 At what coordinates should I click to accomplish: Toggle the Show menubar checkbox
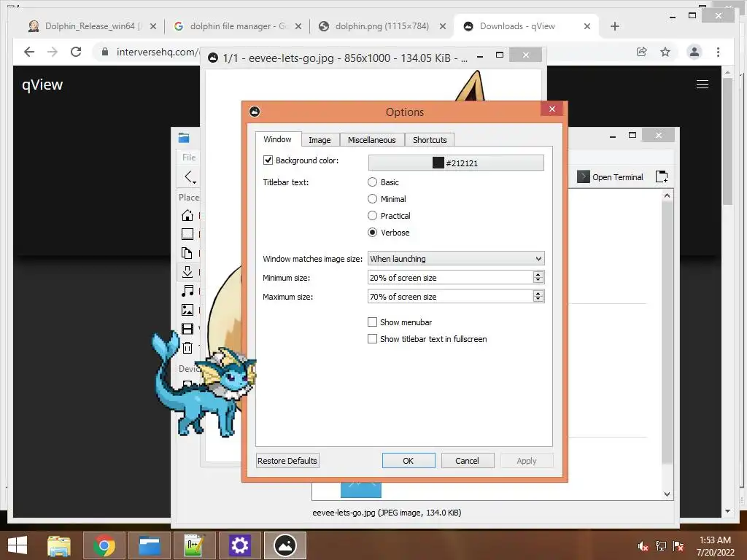372,322
